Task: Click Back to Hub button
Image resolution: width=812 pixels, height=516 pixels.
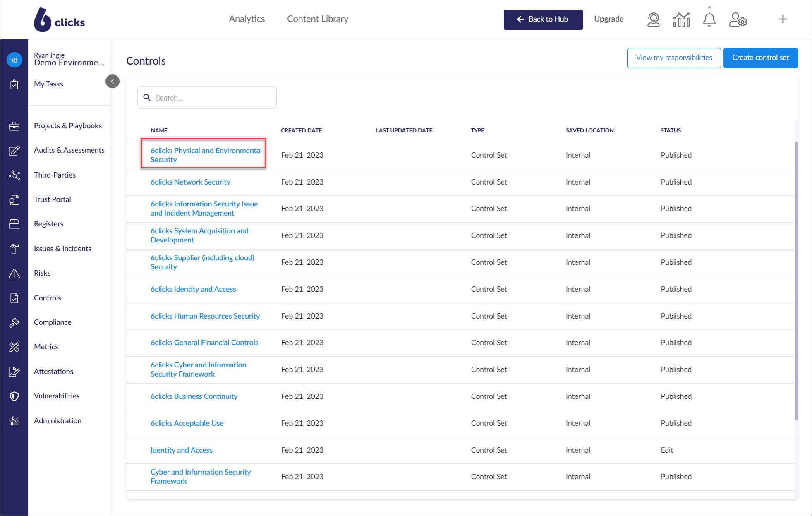Action: coord(543,19)
